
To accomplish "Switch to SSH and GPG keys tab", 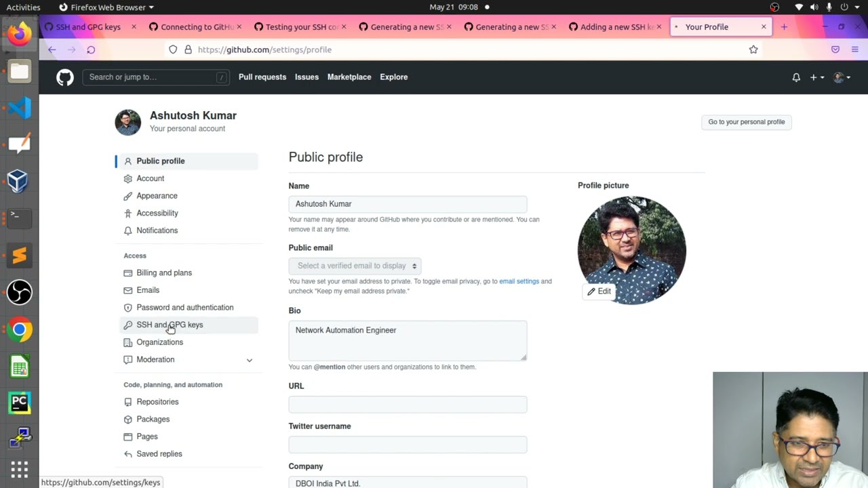I will coord(87,27).
